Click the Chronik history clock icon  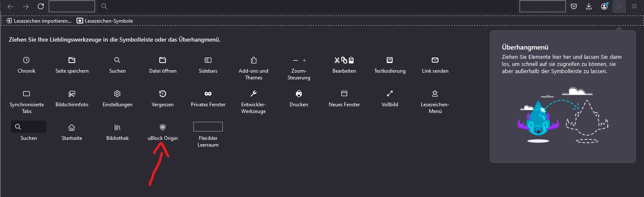pyautogui.click(x=26, y=60)
